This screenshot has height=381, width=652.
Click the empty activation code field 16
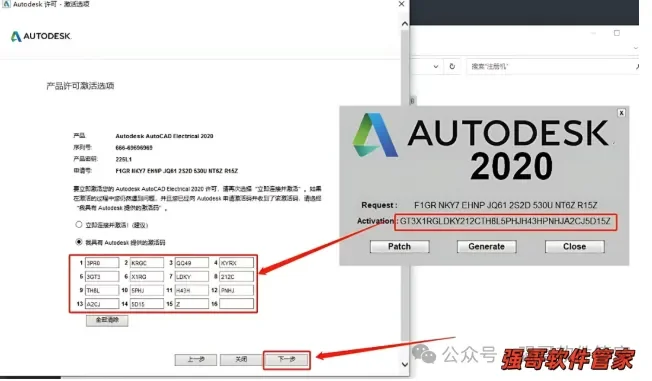point(237,304)
